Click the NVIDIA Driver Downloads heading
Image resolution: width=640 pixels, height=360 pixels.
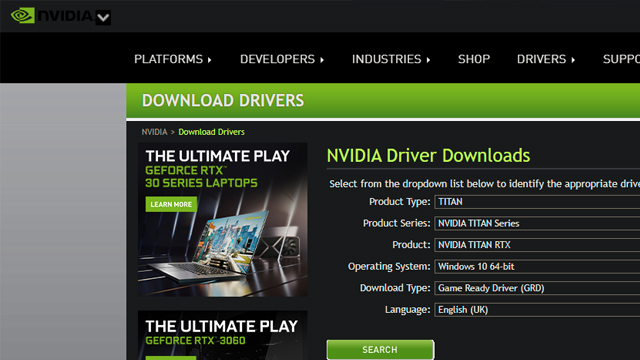click(x=428, y=156)
